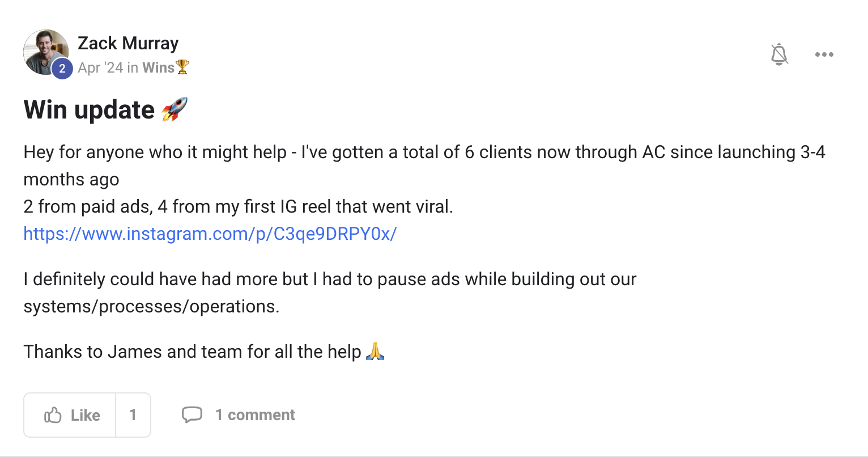
Task: Click the praying hands emoji
Action: (x=375, y=352)
